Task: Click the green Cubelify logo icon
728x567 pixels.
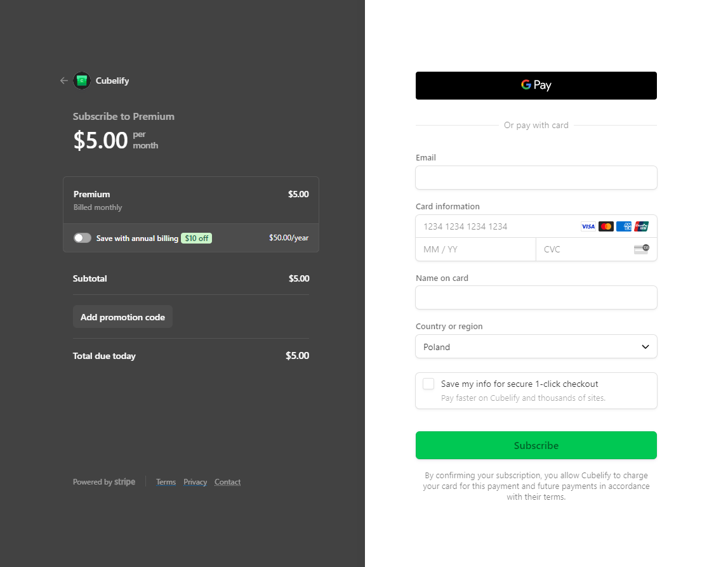Action: [82, 81]
